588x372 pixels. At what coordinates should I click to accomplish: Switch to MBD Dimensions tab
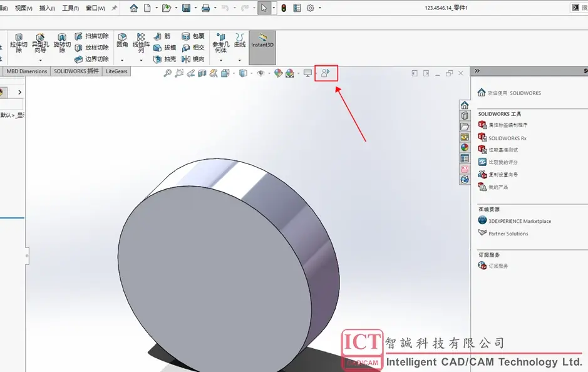click(x=27, y=71)
